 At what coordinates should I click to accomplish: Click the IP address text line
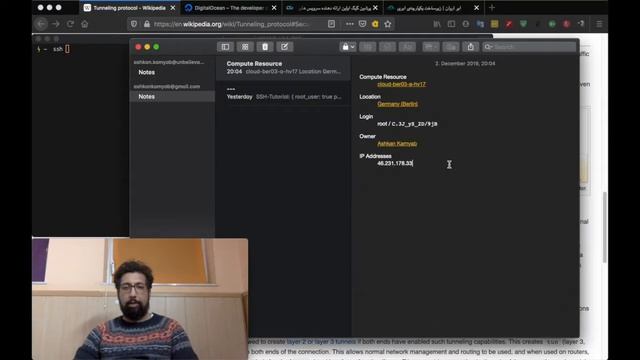coord(395,163)
